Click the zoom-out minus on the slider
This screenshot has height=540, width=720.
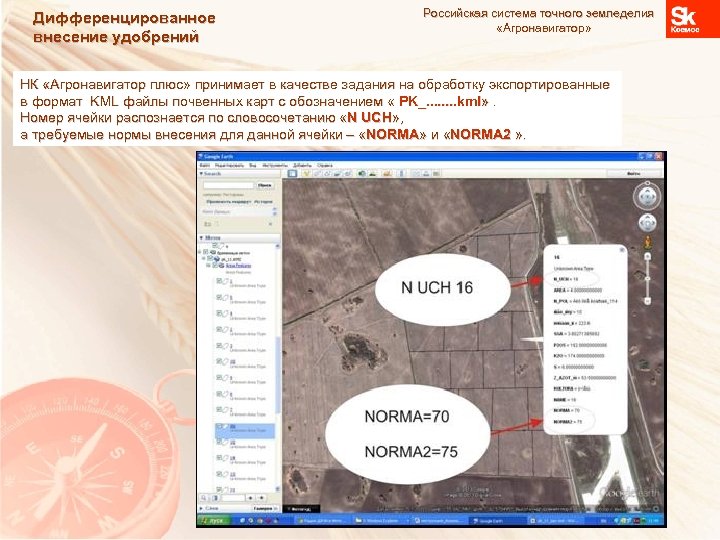coord(647,301)
